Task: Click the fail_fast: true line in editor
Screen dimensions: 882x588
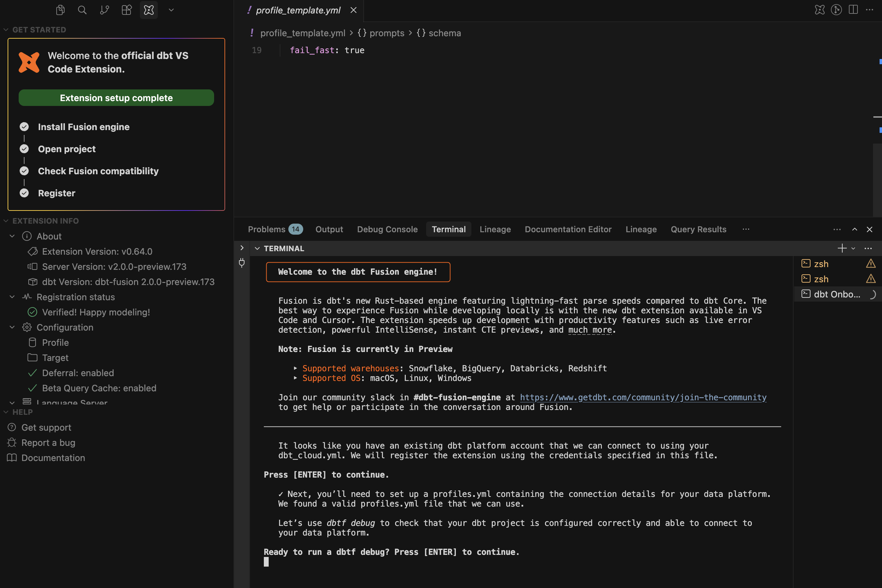Action: coord(327,50)
